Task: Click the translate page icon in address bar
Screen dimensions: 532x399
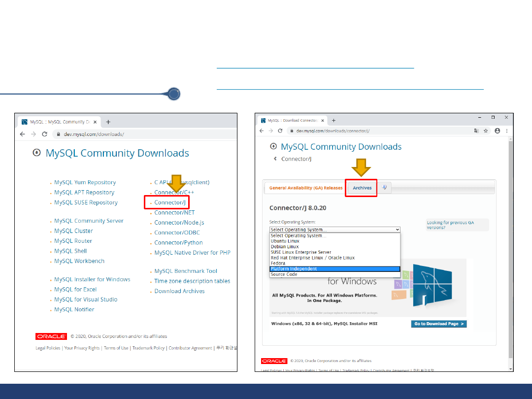Action: pyautogui.click(x=476, y=131)
